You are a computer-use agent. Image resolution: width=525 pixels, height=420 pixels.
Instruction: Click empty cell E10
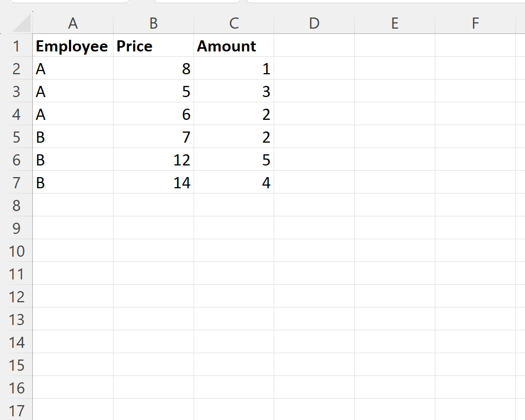[x=395, y=250]
